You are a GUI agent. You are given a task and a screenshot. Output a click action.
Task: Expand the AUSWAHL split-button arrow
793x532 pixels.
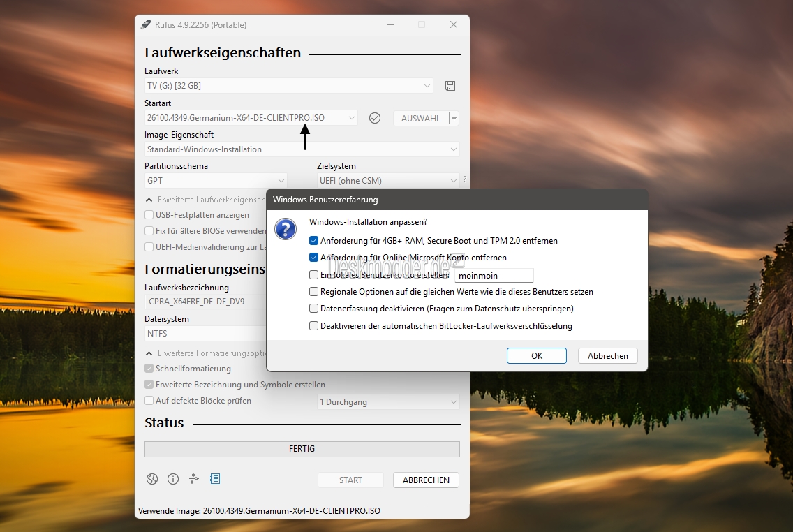(454, 118)
